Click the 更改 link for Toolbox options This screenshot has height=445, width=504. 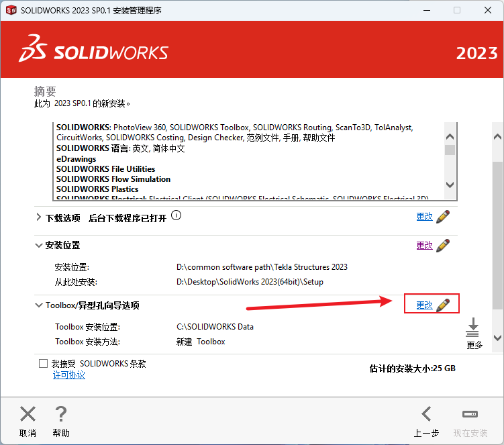click(425, 305)
